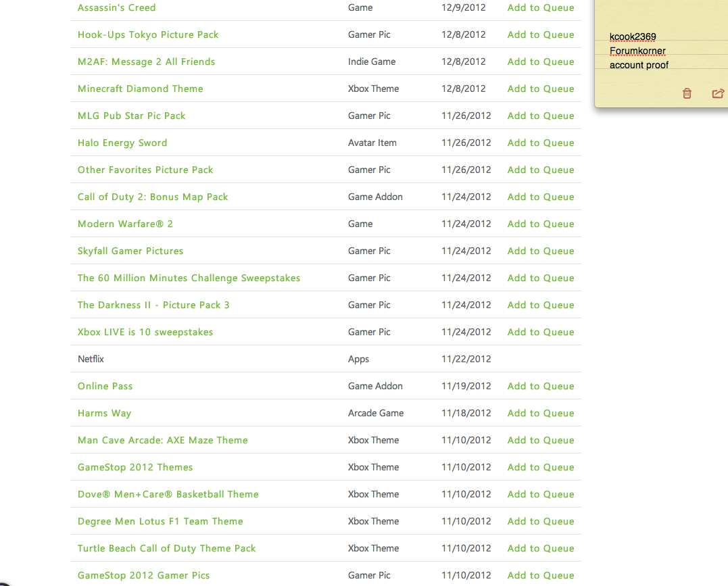Screen dimensions: 728x586
Task: Select 12/9/2012 date for Assassin's Creed
Action: tap(463, 7)
